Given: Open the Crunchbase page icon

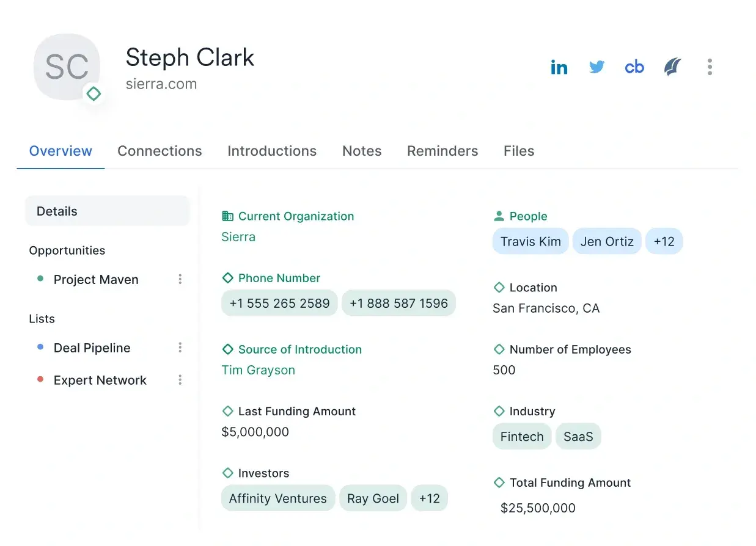Looking at the screenshot, I should coord(634,67).
